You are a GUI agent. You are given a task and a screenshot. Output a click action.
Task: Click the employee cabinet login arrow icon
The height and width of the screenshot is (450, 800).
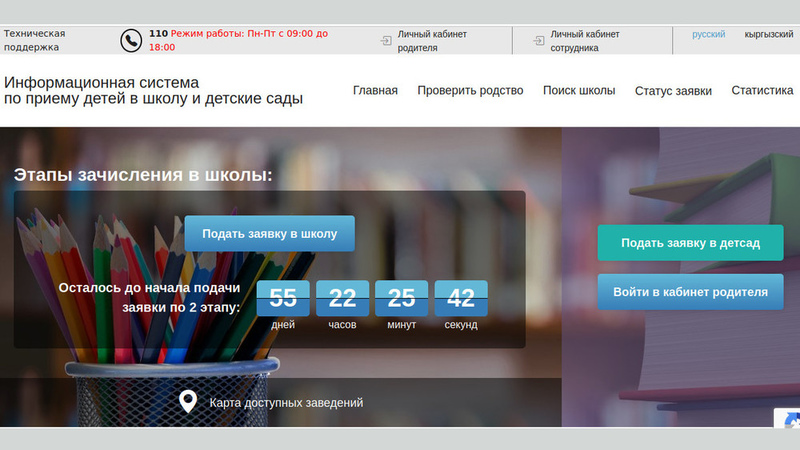539,40
